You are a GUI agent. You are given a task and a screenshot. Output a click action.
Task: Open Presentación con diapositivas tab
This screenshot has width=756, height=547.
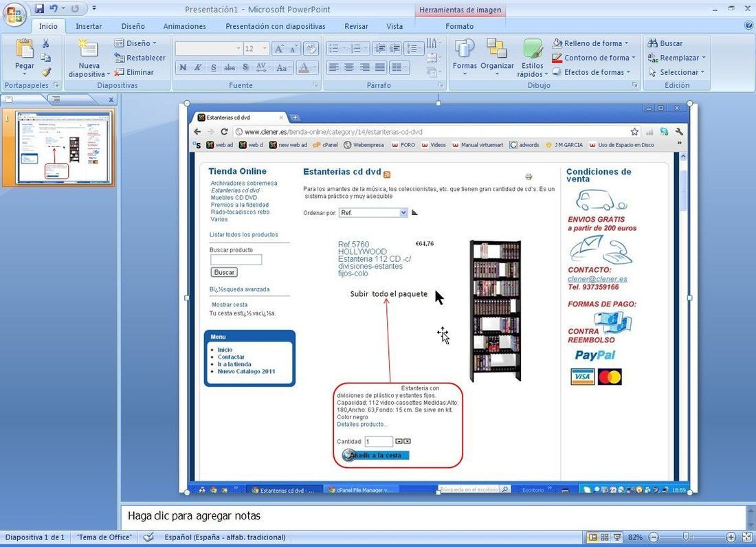276,27
